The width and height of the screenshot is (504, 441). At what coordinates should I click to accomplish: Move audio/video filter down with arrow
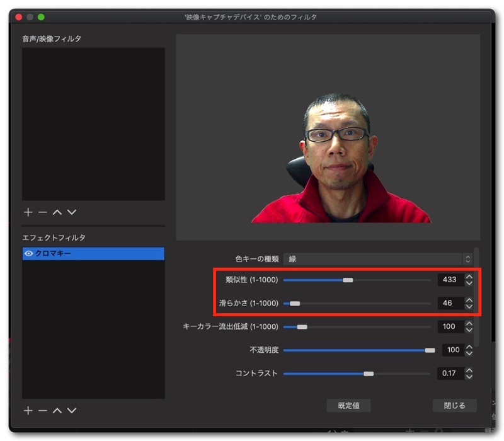point(71,212)
